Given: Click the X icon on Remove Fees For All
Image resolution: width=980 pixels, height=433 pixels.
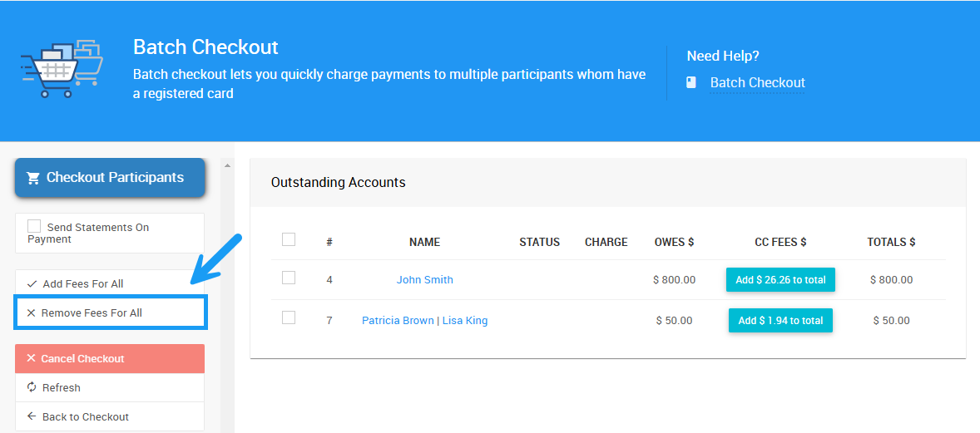Looking at the screenshot, I should [32, 313].
